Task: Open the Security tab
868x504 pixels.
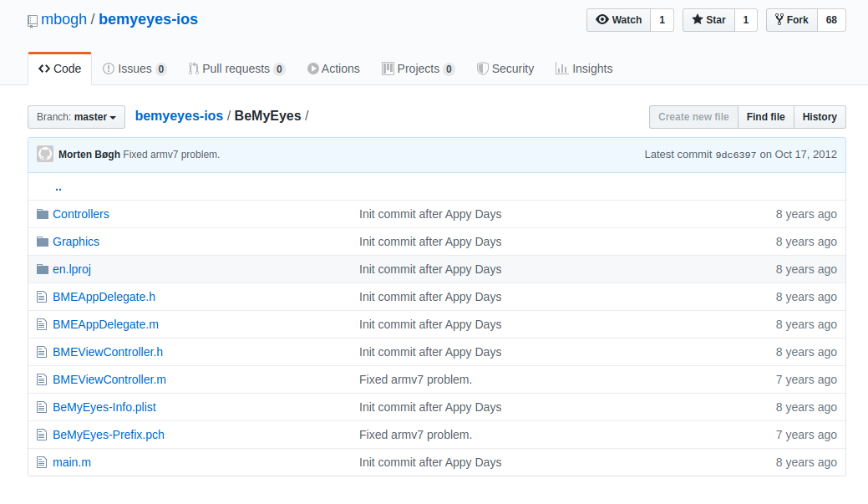Action: click(505, 69)
